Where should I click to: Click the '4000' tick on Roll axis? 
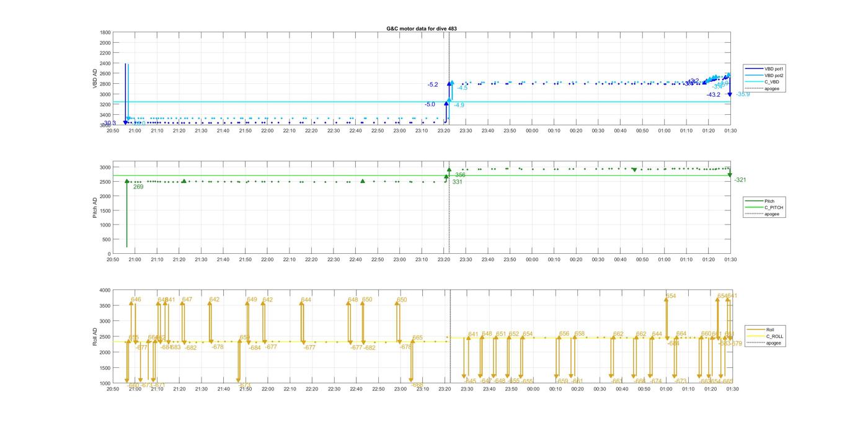click(104, 290)
